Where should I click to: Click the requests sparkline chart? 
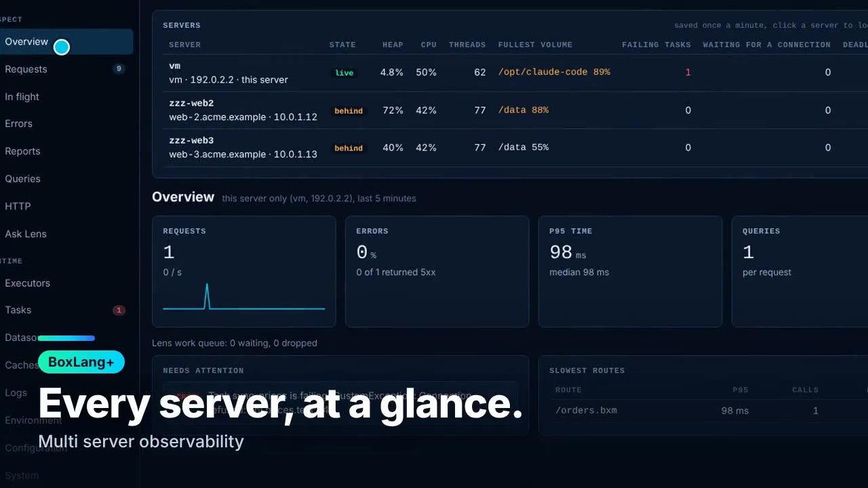pos(244,297)
